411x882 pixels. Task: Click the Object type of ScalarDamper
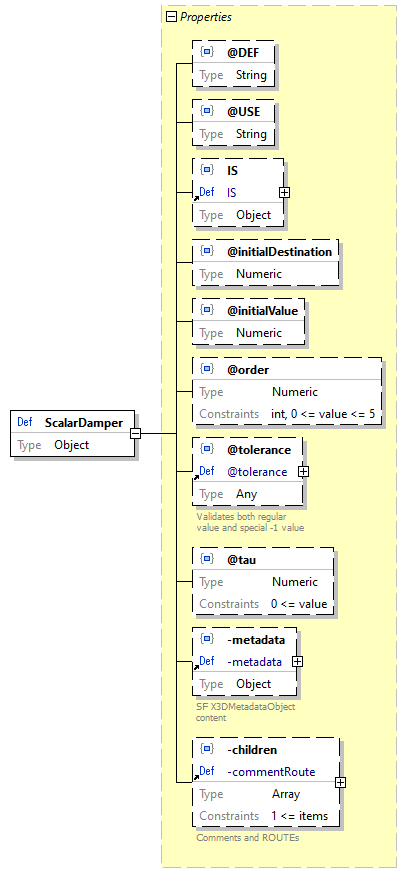click(x=71, y=444)
